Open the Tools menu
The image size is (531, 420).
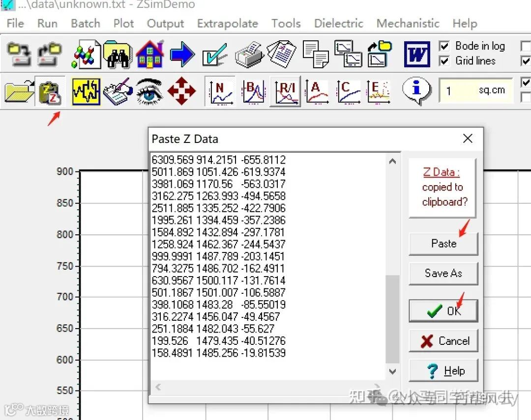pyautogui.click(x=286, y=24)
